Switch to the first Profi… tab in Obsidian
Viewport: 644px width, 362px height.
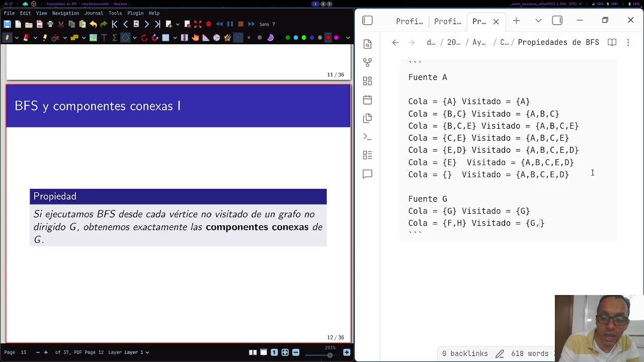[x=409, y=21]
